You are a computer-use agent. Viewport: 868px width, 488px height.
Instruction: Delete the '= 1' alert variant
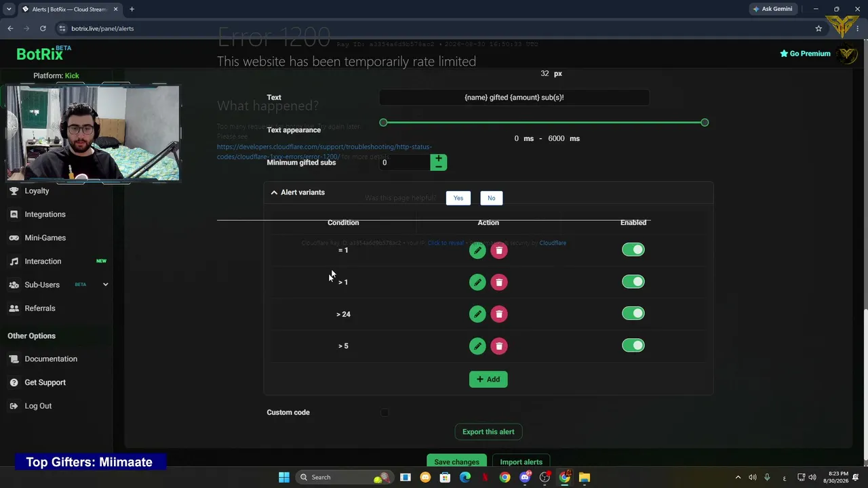pyautogui.click(x=499, y=251)
